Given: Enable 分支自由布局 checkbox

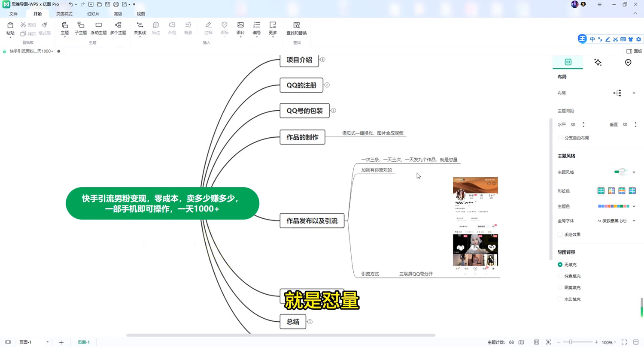Looking at the screenshot, I should coord(560,138).
